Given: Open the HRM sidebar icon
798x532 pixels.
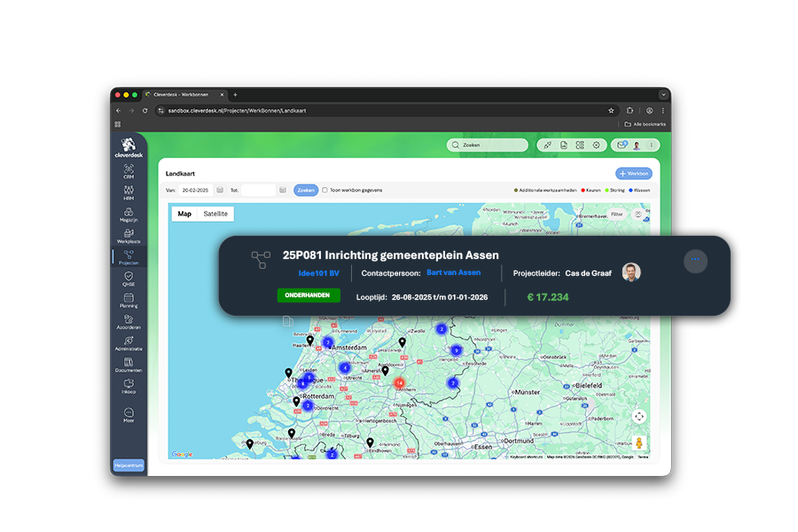Looking at the screenshot, I should (x=129, y=191).
